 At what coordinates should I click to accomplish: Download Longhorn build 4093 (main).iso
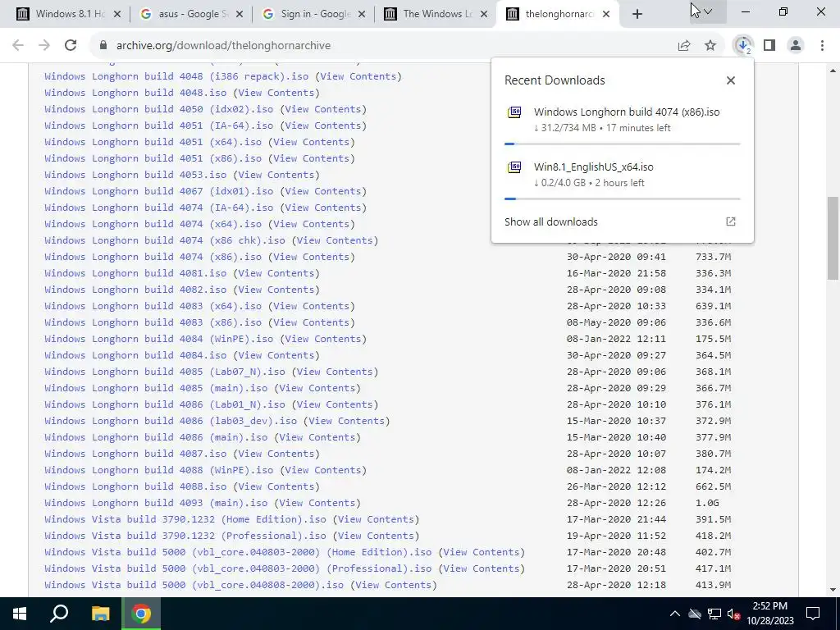tap(156, 503)
